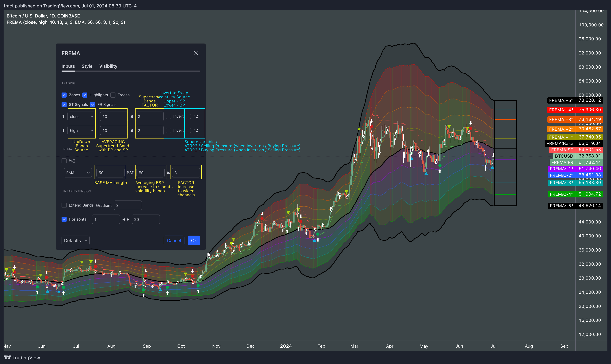
Task: Enable ^2 checkbox in the close row
Action: (x=188, y=116)
